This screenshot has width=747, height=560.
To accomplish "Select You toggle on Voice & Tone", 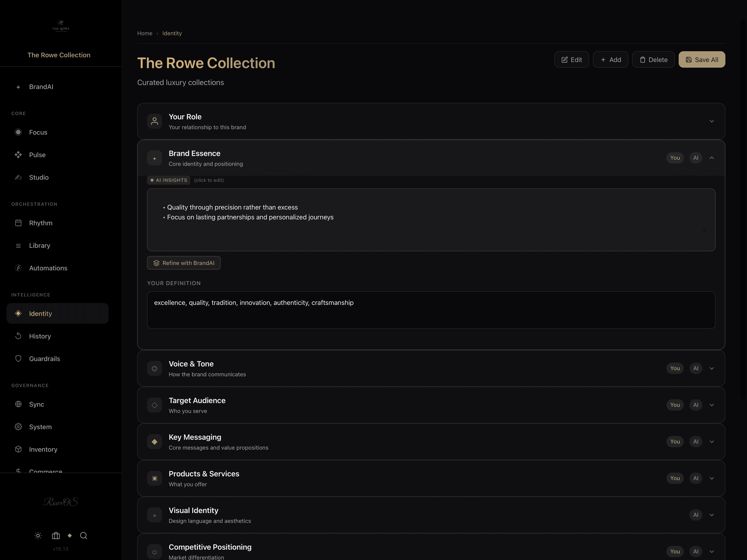I will 675,368.
